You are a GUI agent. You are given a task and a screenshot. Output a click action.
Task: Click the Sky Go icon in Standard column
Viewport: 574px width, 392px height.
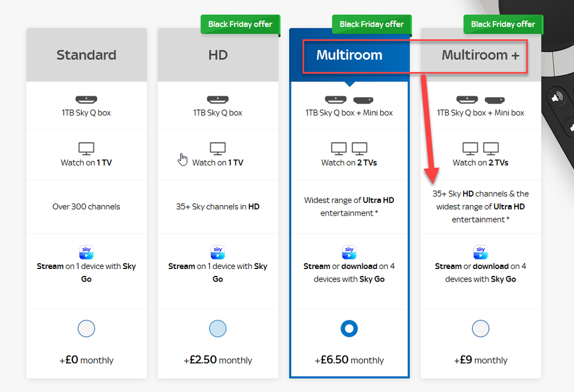pos(86,252)
